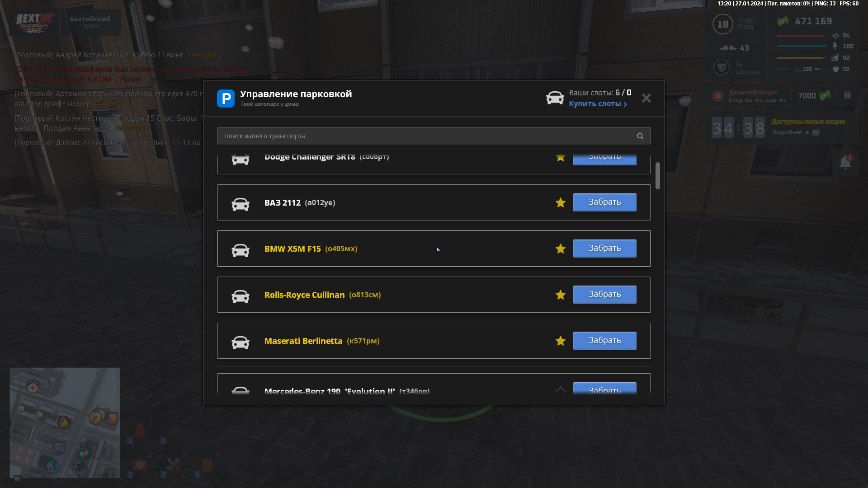Toggle favorite star for Rolls-Royce Cullinan
The image size is (868, 488).
(x=561, y=295)
